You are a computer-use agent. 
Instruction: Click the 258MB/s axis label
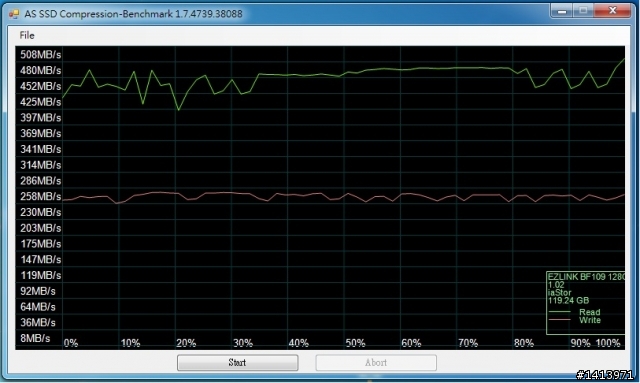[40, 196]
